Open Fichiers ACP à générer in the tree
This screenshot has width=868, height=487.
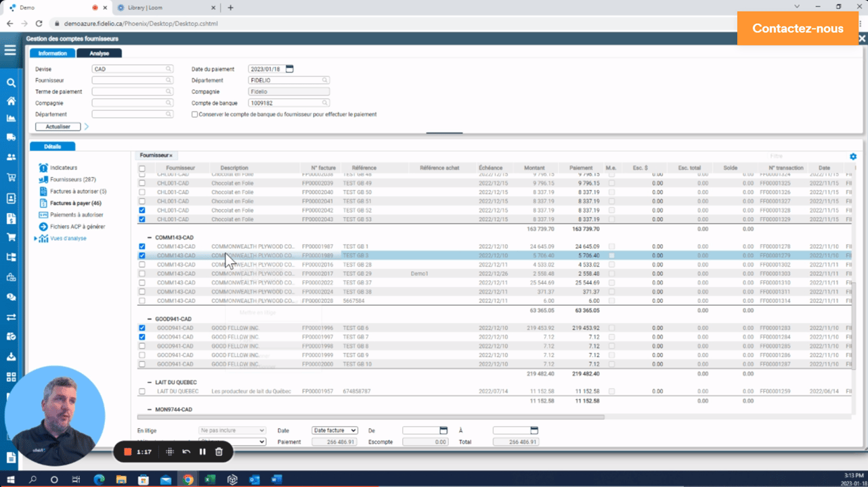(72, 227)
